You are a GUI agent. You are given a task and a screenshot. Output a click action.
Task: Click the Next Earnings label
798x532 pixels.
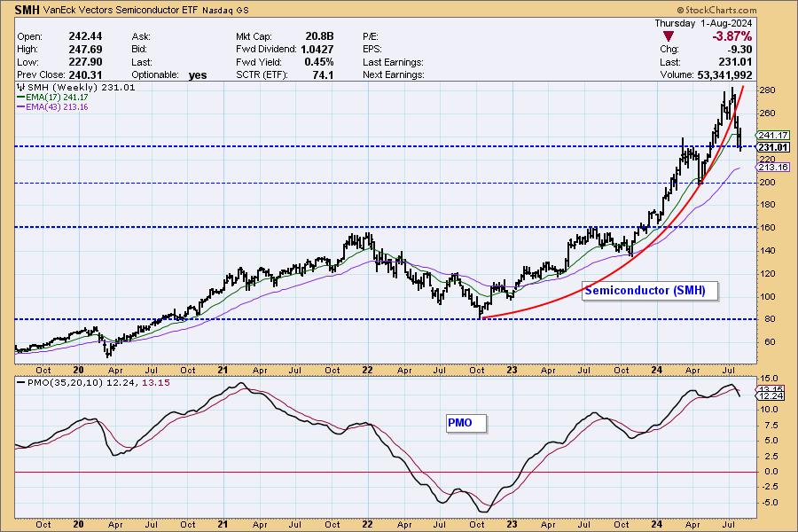[x=394, y=74]
